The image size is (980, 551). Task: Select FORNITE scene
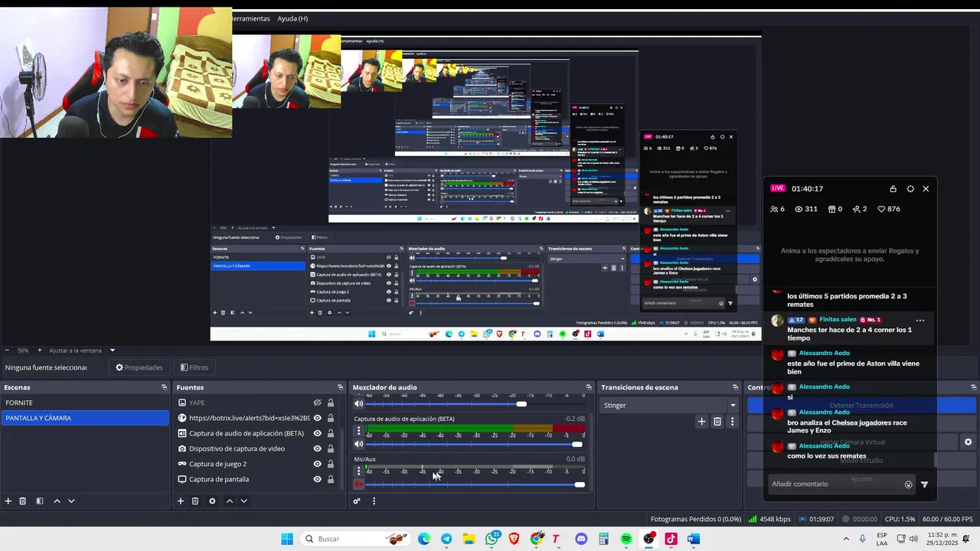pyautogui.click(x=85, y=403)
